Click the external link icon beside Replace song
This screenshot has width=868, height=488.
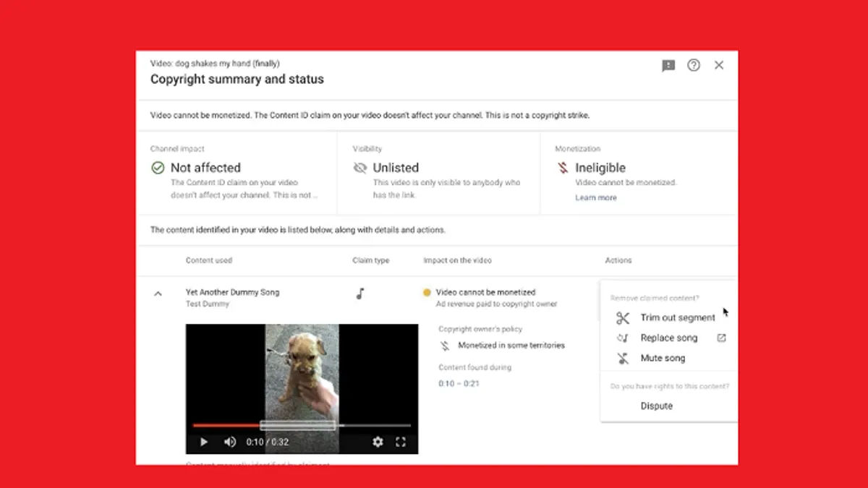[721, 338]
